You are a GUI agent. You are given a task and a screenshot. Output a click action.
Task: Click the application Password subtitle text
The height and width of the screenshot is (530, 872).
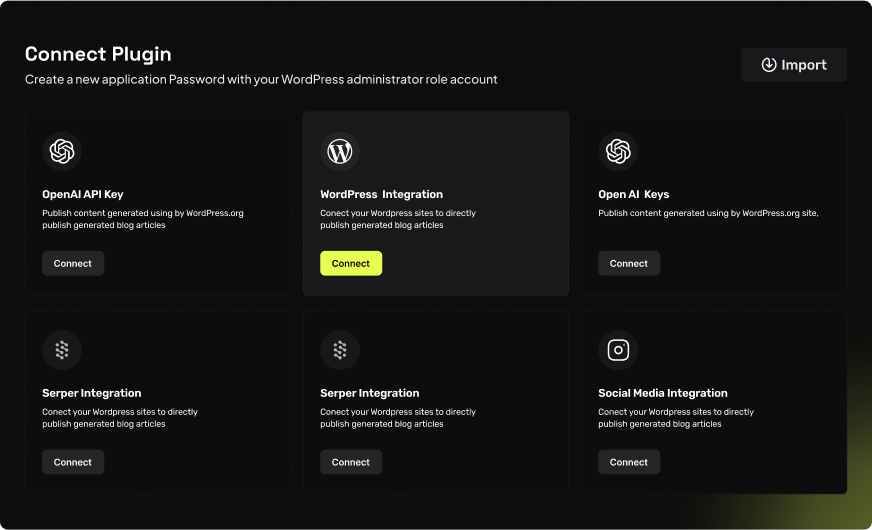[x=261, y=79]
